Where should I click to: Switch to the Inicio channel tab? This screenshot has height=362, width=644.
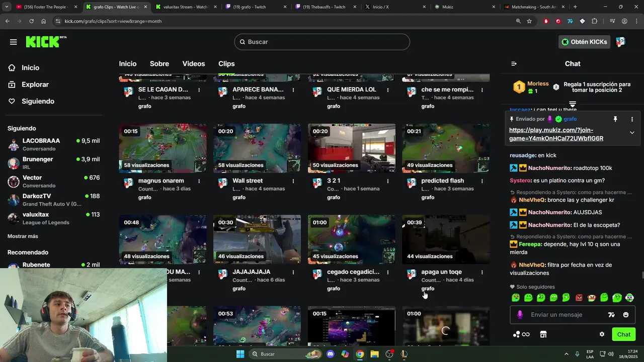click(128, 64)
